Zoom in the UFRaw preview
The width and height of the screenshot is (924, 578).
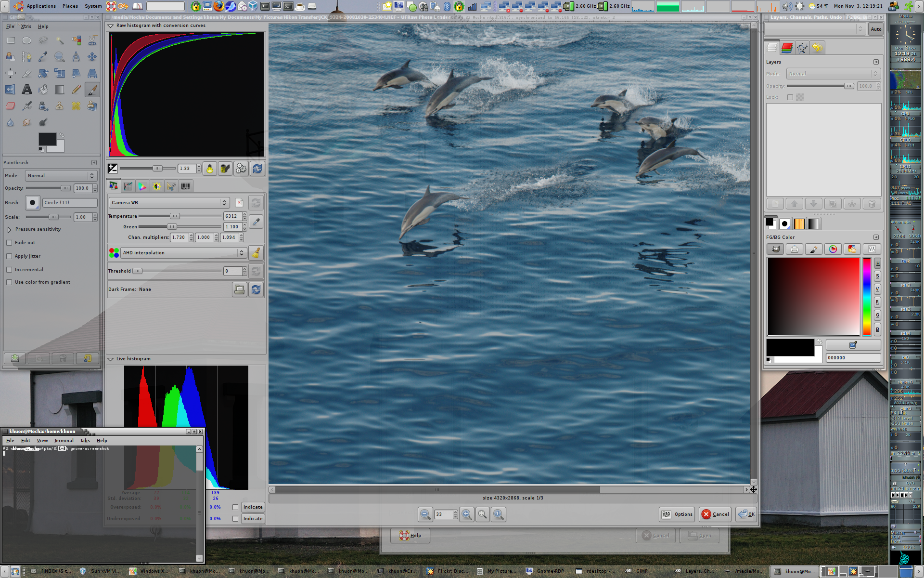466,514
